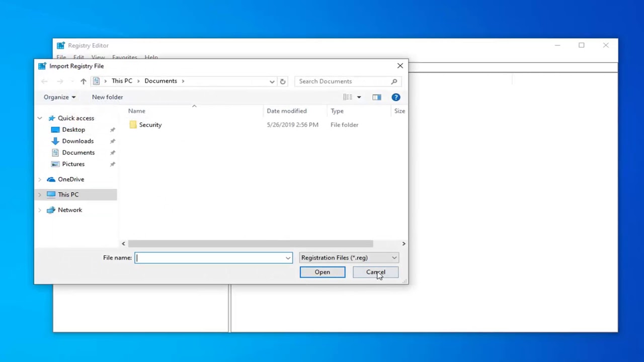Click the Open button
The width and height of the screenshot is (644, 362).
(x=323, y=272)
